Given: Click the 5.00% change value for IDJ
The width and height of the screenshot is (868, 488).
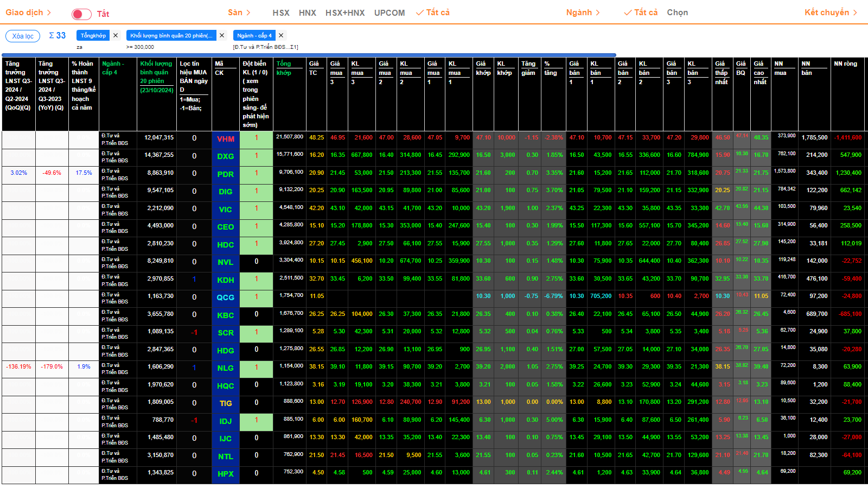Looking at the screenshot, I should click(x=554, y=420).
